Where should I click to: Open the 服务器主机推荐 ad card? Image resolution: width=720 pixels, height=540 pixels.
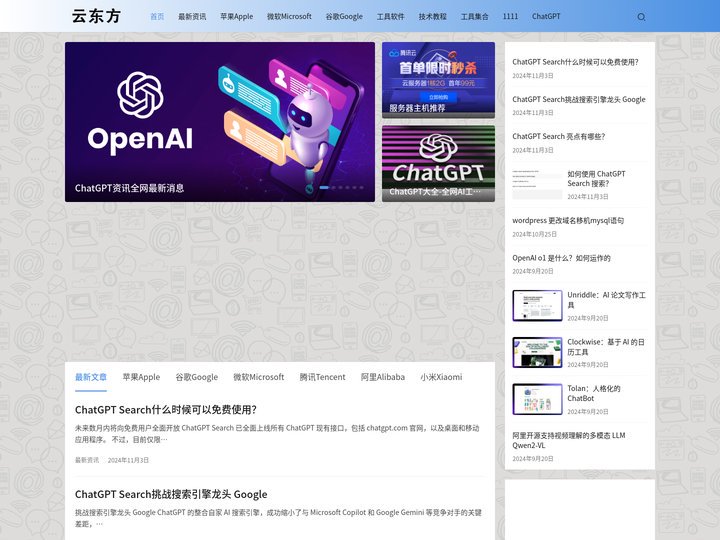(x=438, y=80)
